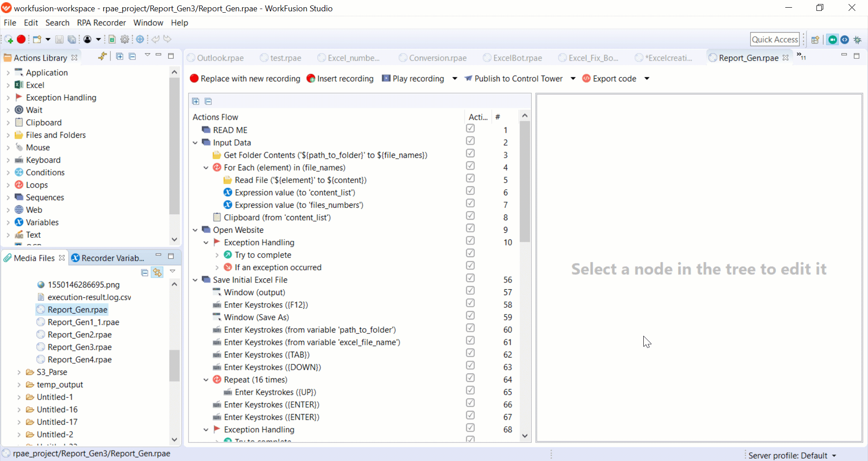
Task: Switch to the ExcelBot.rpae editor tab
Action: click(513, 58)
